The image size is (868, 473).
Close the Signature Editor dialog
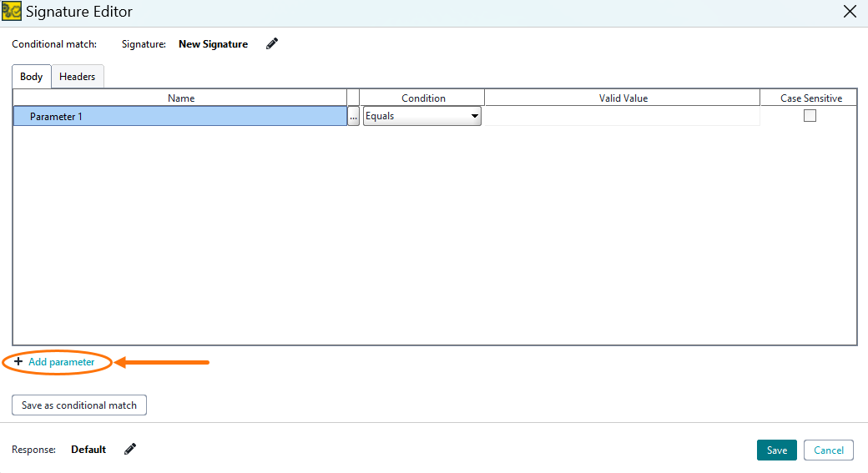point(850,12)
